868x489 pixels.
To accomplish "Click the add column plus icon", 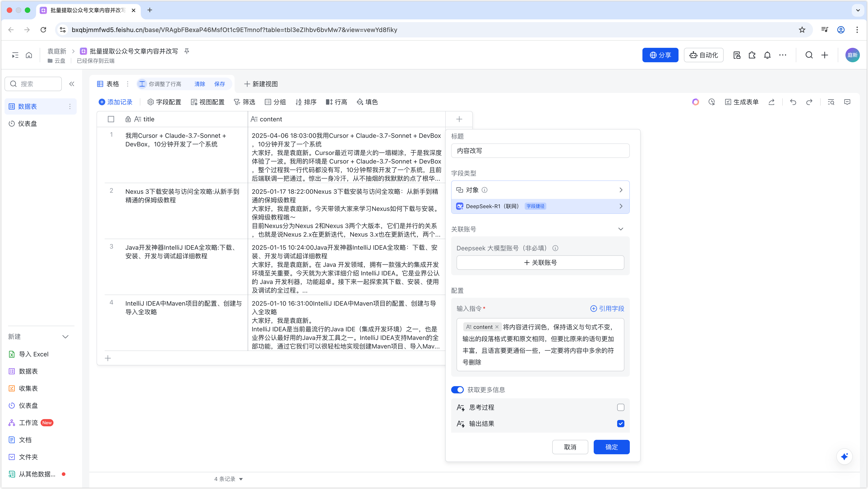I will click(459, 119).
